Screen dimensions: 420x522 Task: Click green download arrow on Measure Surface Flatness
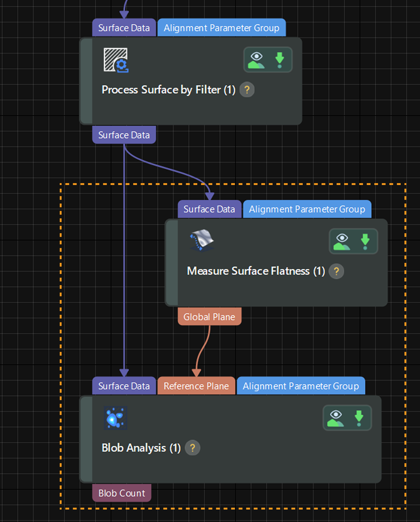365,241
